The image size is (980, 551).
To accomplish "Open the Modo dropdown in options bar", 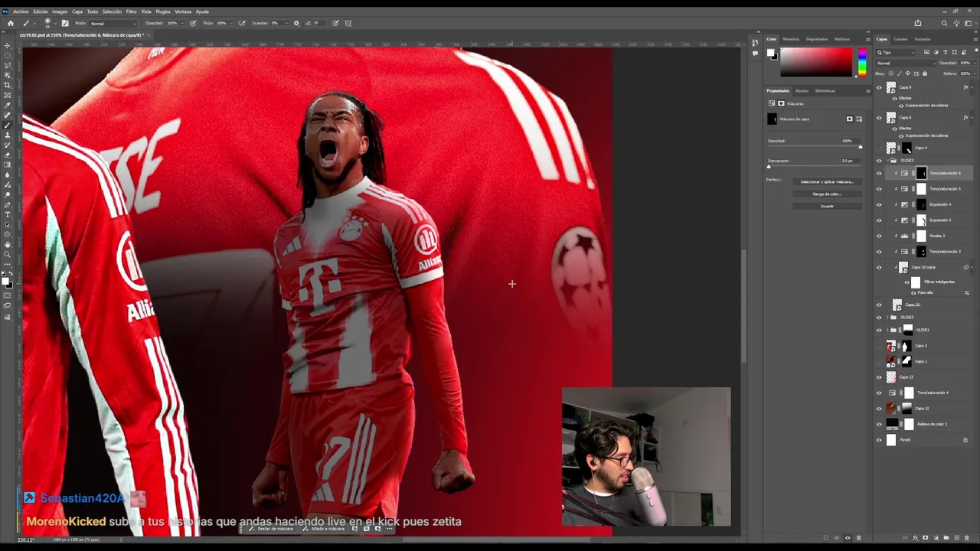I will [x=113, y=23].
